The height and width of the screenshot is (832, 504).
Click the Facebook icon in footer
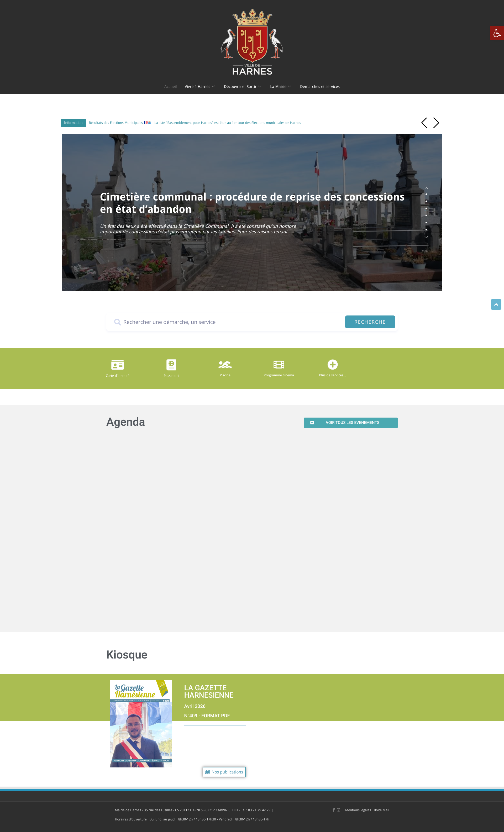(x=333, y=810)
